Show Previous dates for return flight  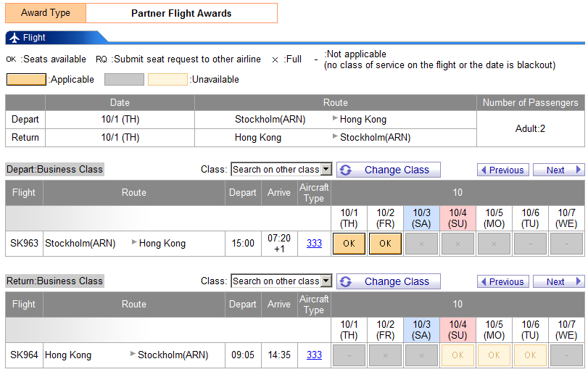(x=502, y=281)
